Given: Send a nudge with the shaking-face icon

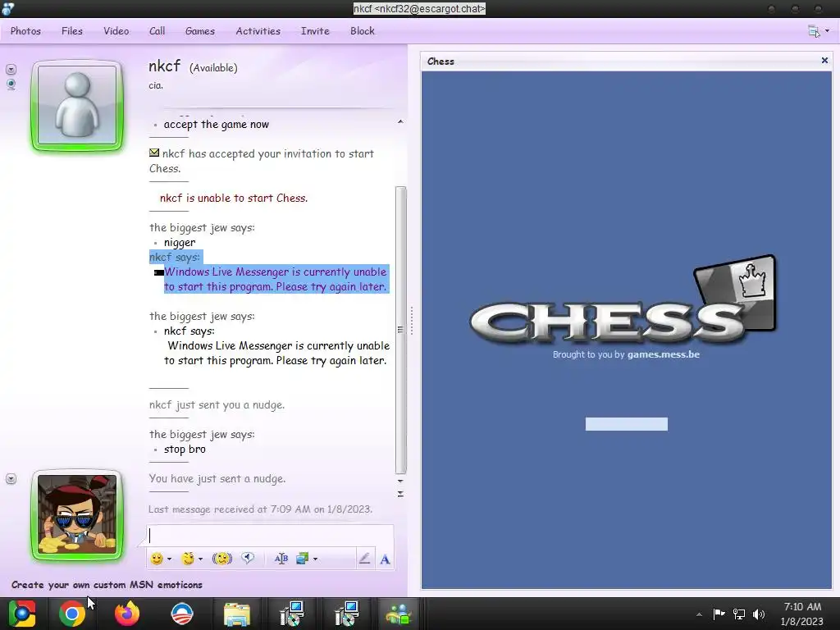Looking at the screenshot, I should click(221, 559).
